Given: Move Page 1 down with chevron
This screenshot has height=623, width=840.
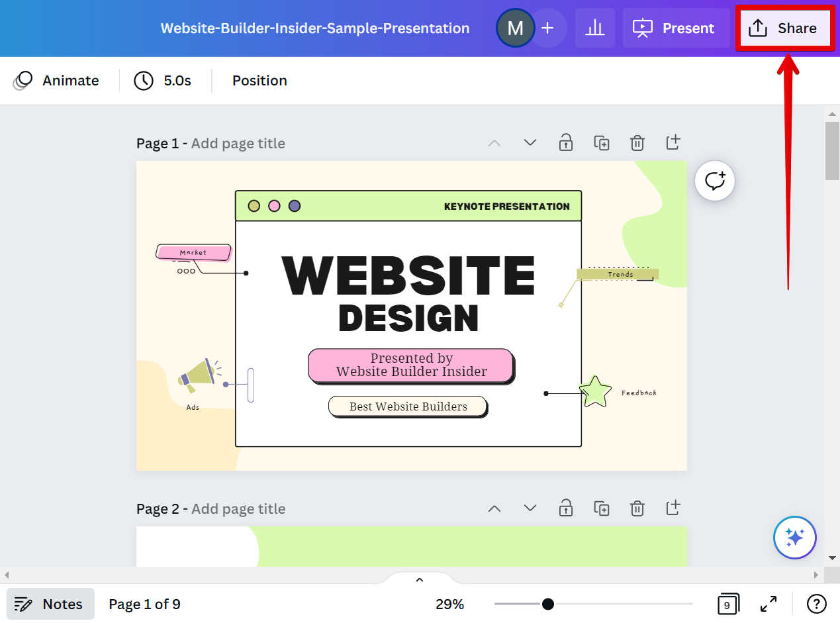Looking at the screenshot, I should tap(530, 143).
